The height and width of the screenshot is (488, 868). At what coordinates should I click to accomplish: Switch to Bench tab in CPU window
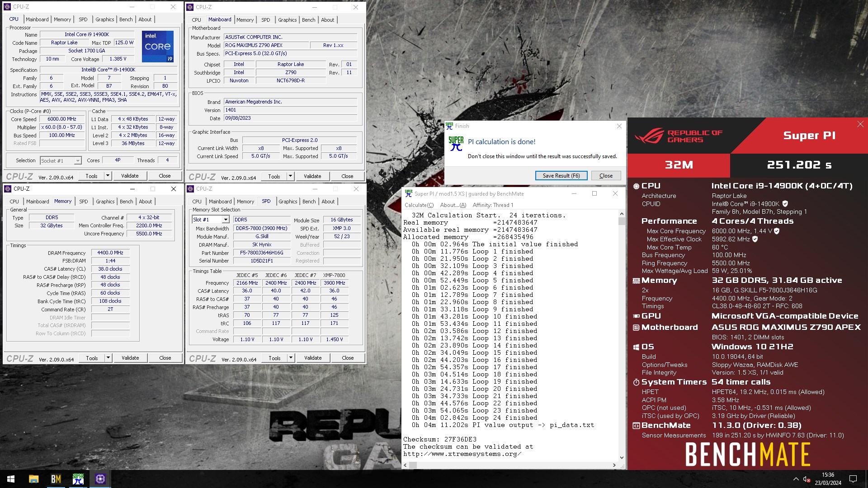pyautogui.click(x=126, y=19)
